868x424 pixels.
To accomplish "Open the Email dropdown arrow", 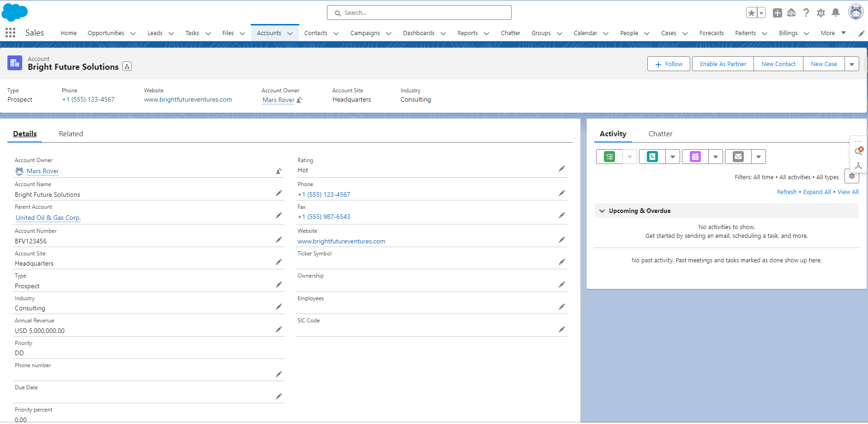I will [759, 157].
